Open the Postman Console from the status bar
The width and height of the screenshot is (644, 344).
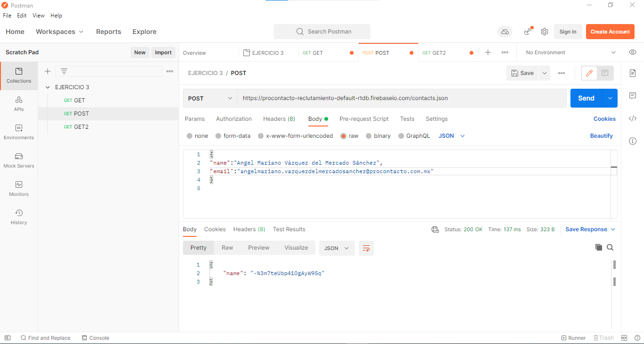point(95,338)
